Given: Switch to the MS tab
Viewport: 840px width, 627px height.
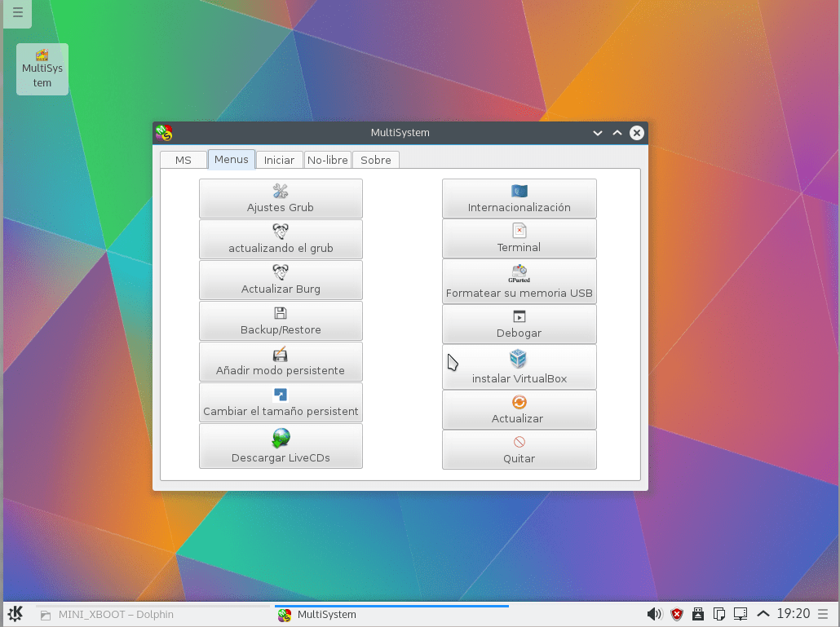Looking at the screenshot, I should tap(183, 160).
